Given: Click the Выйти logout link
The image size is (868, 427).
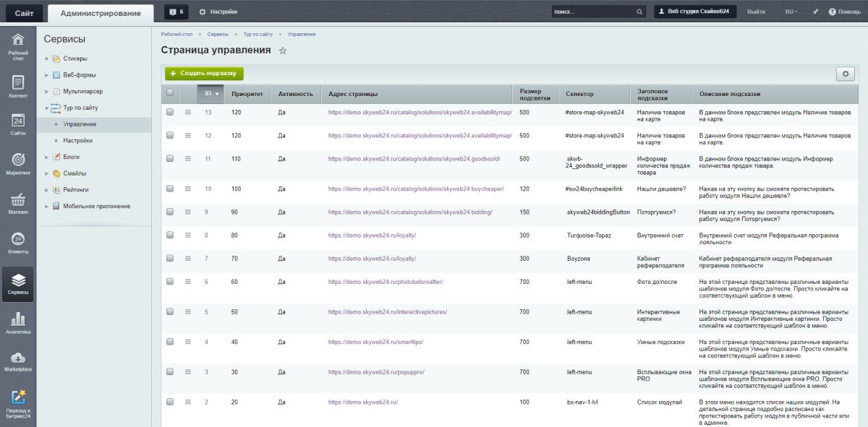Looking at the screenshot, I should point(756,12).
